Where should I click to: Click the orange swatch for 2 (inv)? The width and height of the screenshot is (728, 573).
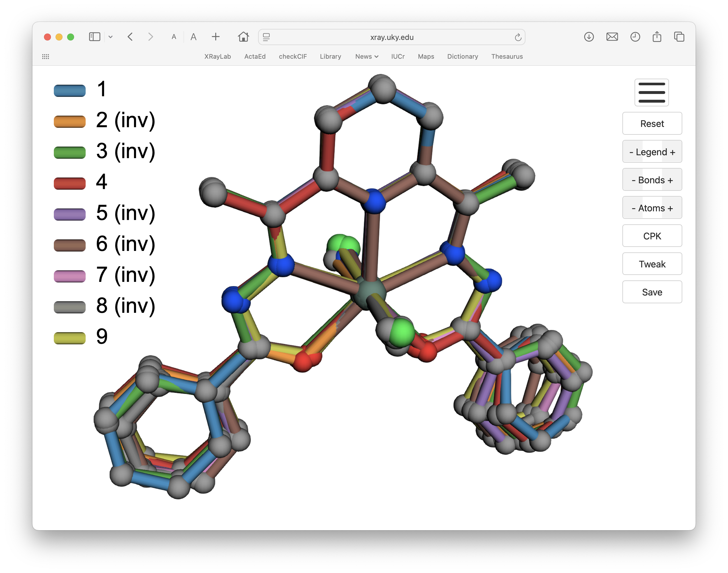[69, 121]
